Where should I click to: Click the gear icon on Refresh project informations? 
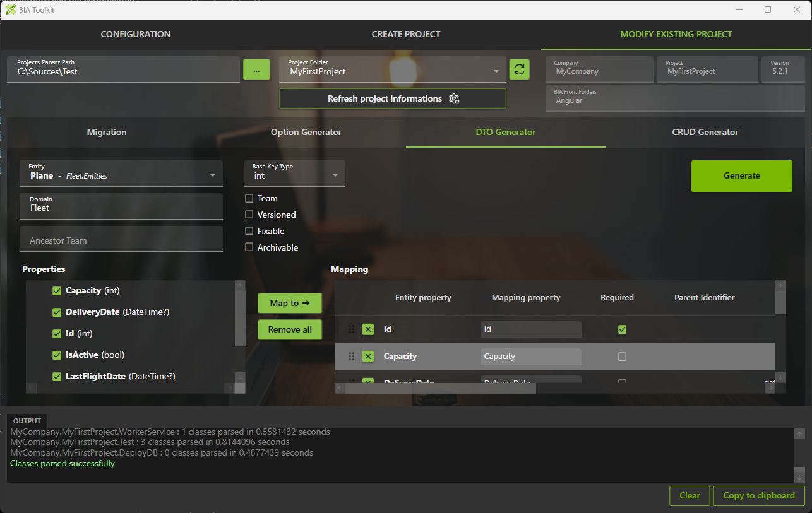(x=454, y=99)
